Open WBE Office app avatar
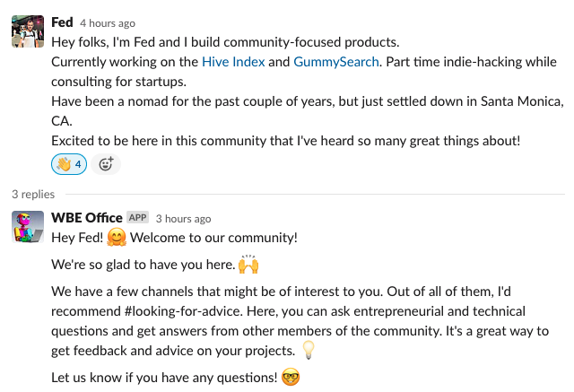 pyautogui.click(x=28, y=227)
